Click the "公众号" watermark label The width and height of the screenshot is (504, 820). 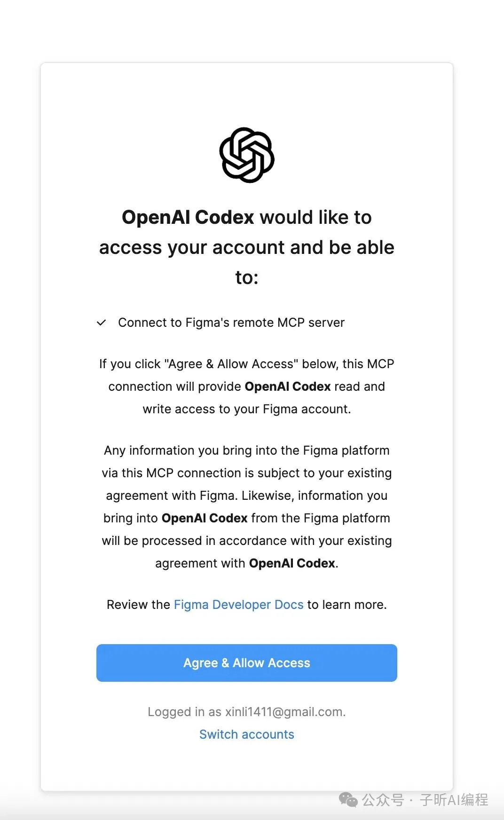point(382,799)
